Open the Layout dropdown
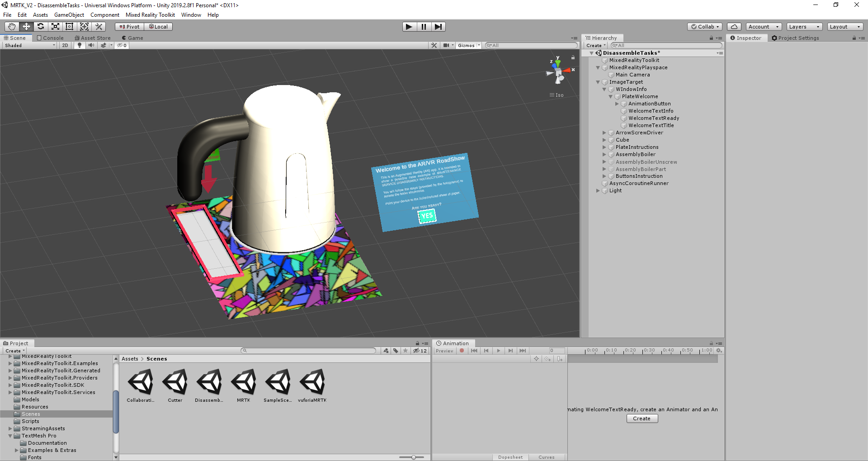The image size is (868, 461). 844,27
